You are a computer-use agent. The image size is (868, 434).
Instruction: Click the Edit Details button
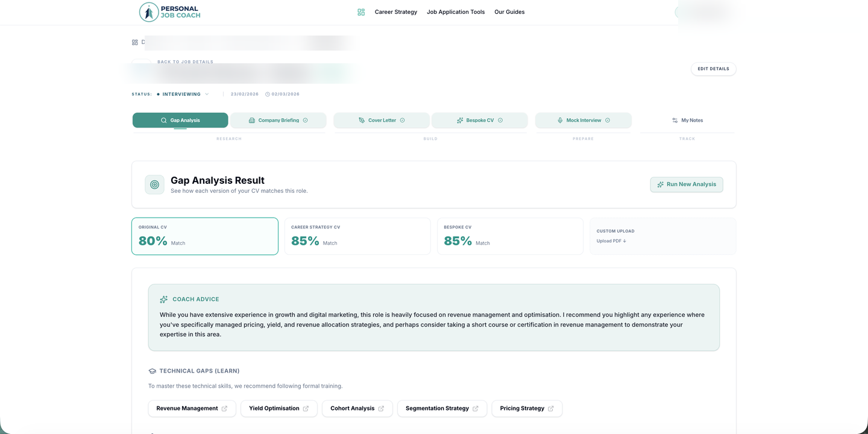pos(713,69)
